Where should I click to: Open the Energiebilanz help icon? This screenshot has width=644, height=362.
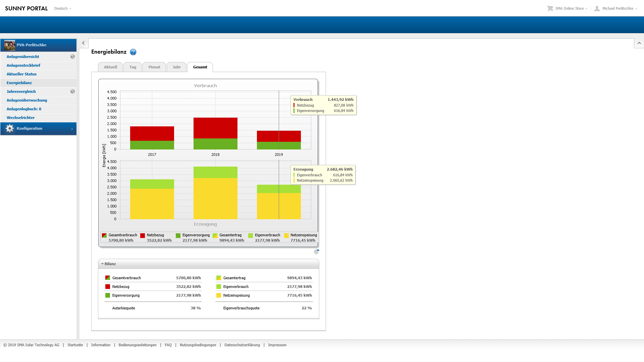133,52
